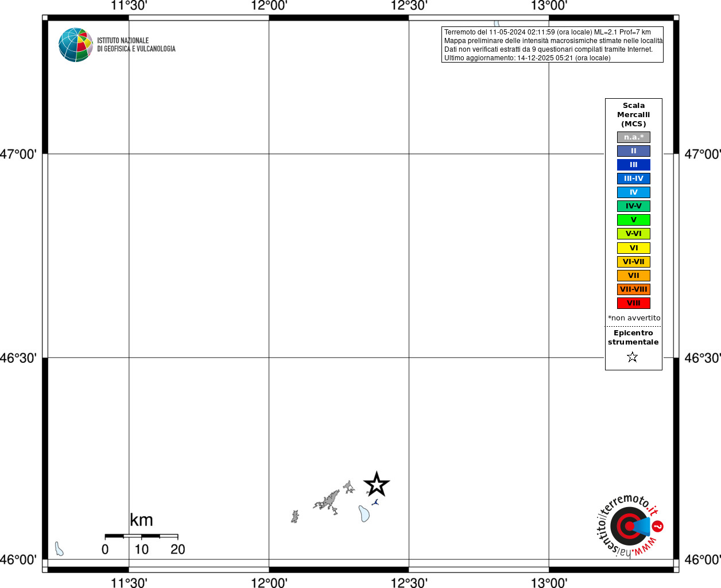The width and height of the screenshot is (721, 588).
Task: Click the top 11°30' longitude label
Action: point(129,6)
